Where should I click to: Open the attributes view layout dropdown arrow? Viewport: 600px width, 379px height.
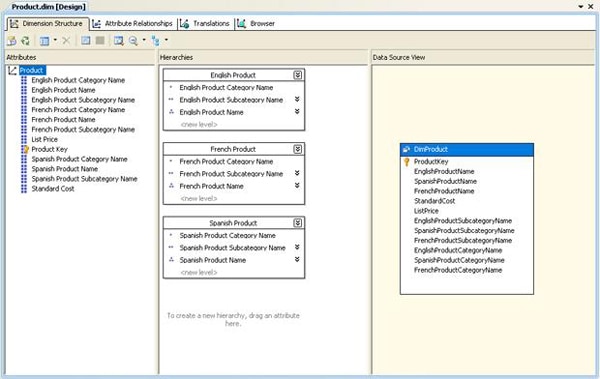55,40
